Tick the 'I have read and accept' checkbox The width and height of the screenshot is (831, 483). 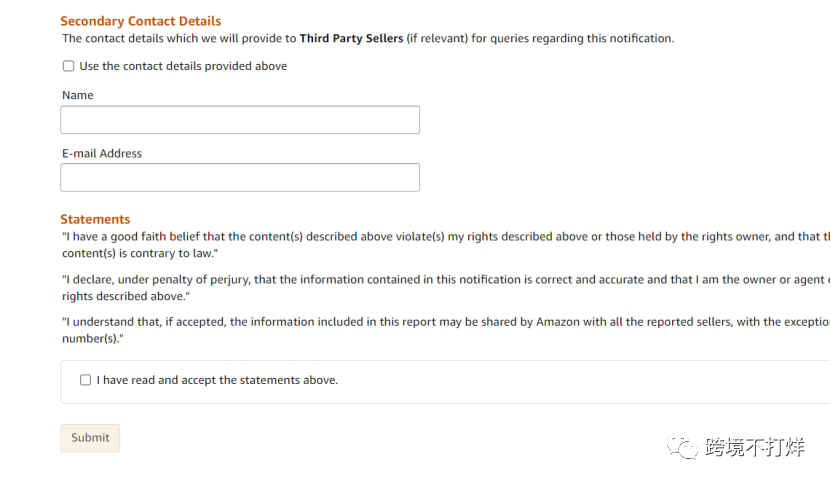[x=85, y=380]
